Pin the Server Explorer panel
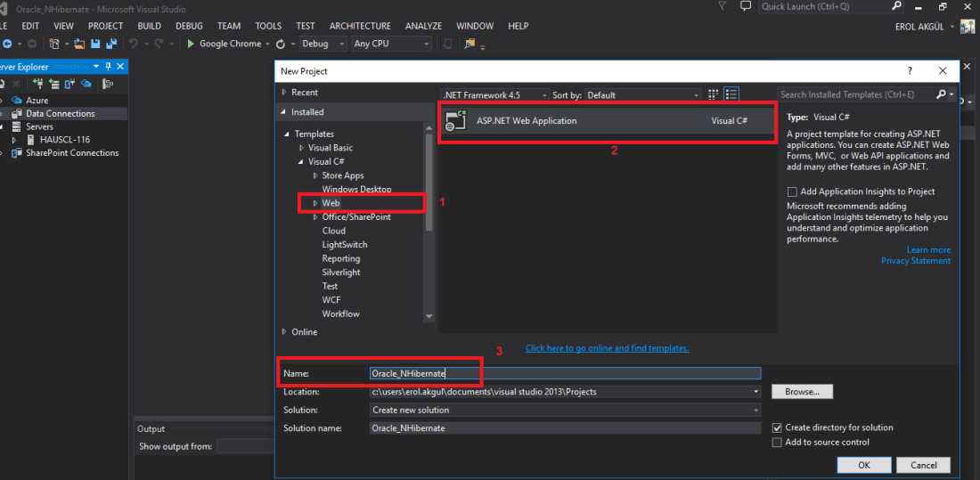980x480 pixels. point(108,66)
